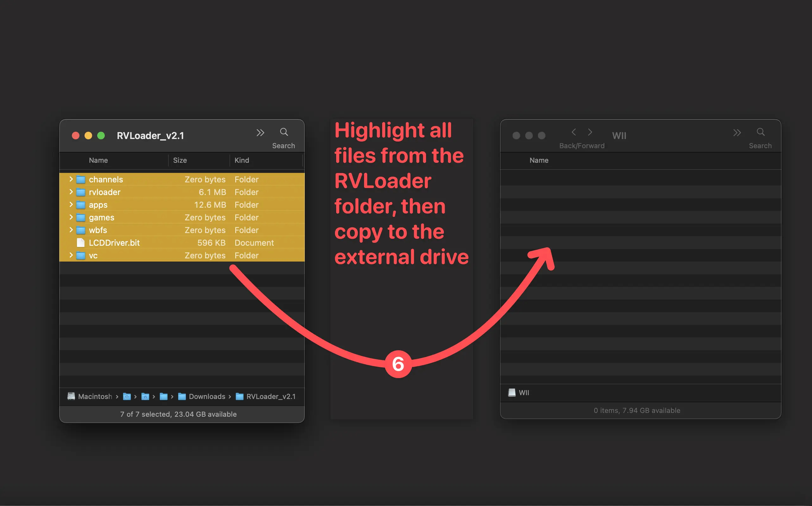Click Search magnifier in RVLoader_v2.1 window

(284, 132)
